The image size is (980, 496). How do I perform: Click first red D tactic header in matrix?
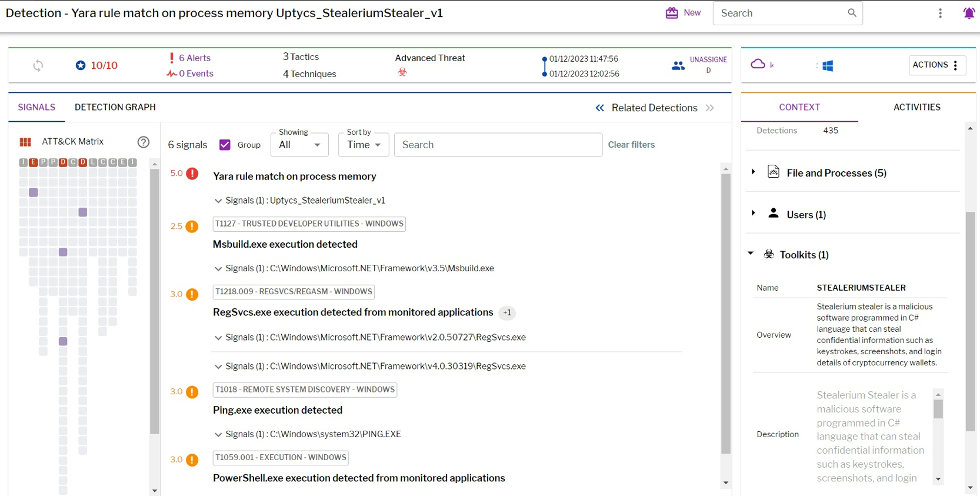[63, 162]
